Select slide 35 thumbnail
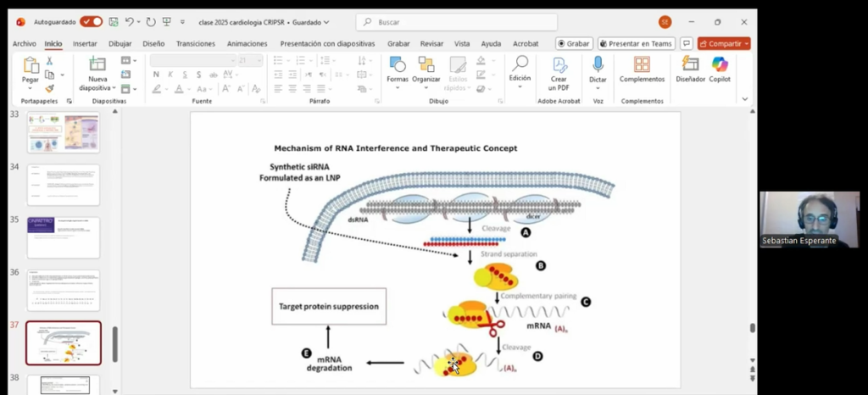 point(64,237)
